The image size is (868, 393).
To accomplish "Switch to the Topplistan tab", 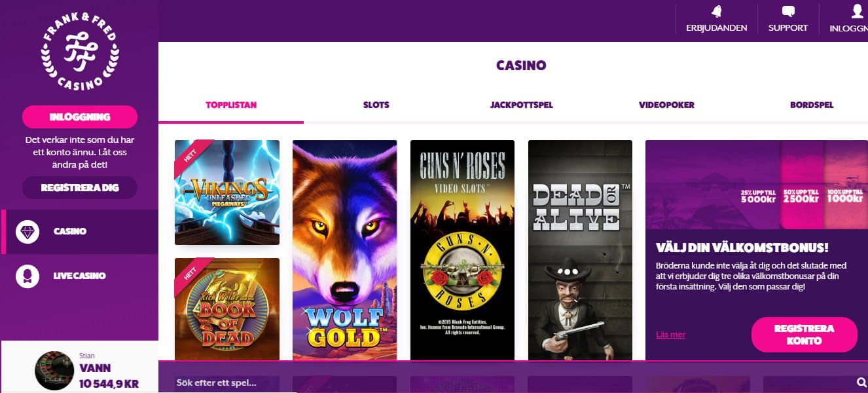I will point(231,105).
